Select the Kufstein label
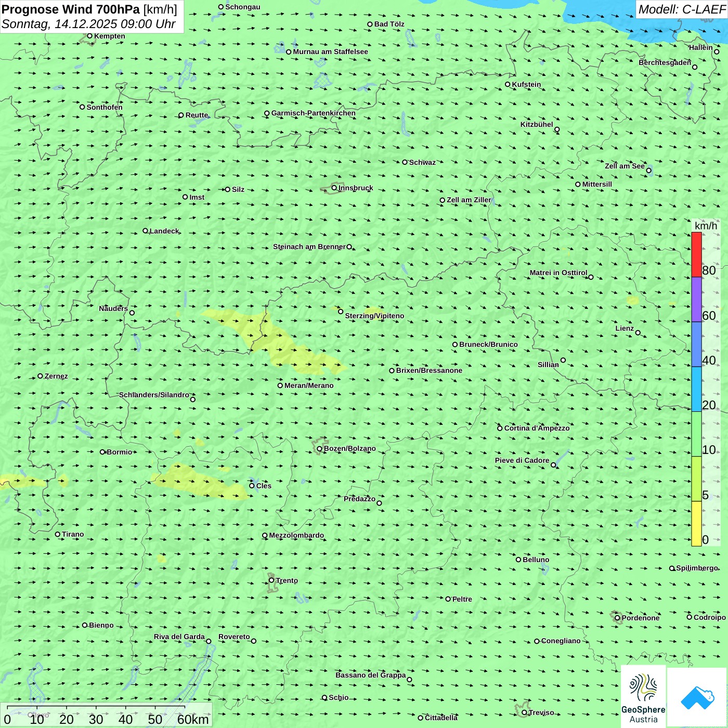This screenshot has height=728, width=728. [526, 84]
